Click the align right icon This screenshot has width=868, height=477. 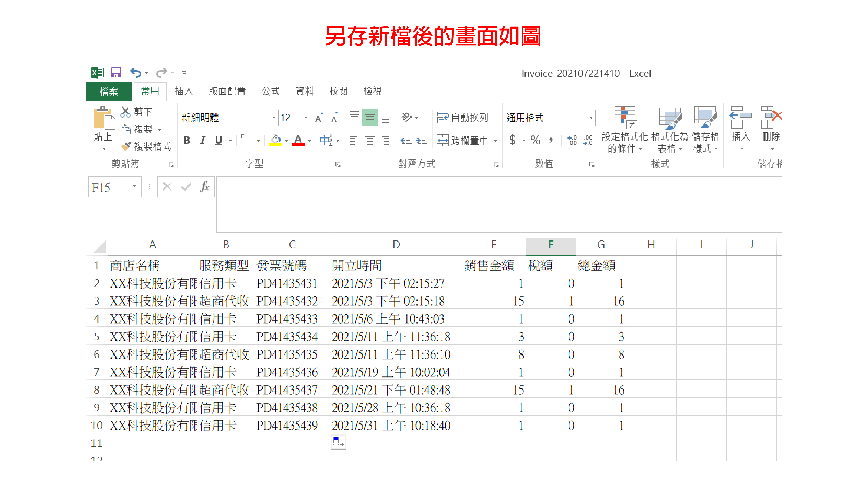385,140
